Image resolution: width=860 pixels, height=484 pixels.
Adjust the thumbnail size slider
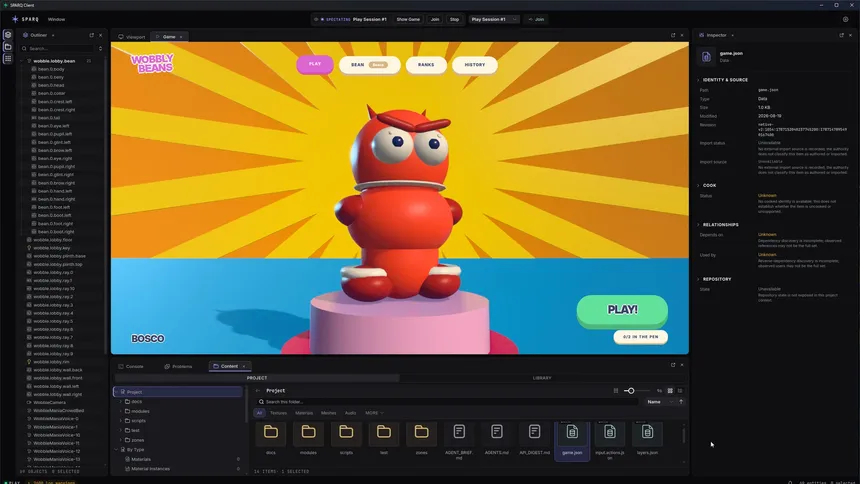pyautogui.click(x=631, y=391)
